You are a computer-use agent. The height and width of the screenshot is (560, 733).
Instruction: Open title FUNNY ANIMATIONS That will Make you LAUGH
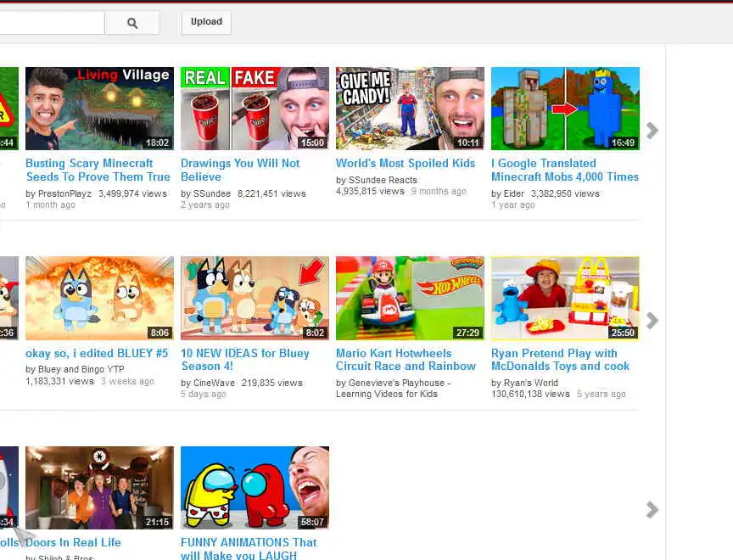click(x=249, y=548)
